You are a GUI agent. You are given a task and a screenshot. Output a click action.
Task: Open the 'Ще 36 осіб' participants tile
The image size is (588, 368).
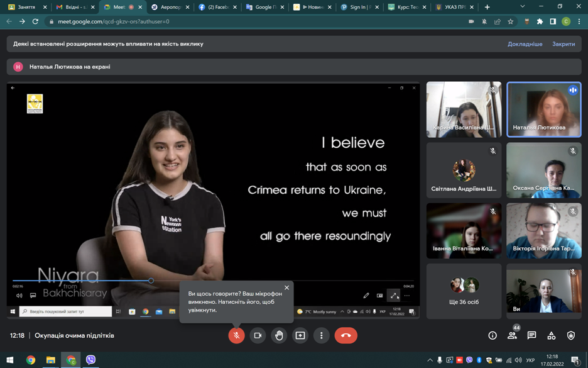(x=464, y=291)
